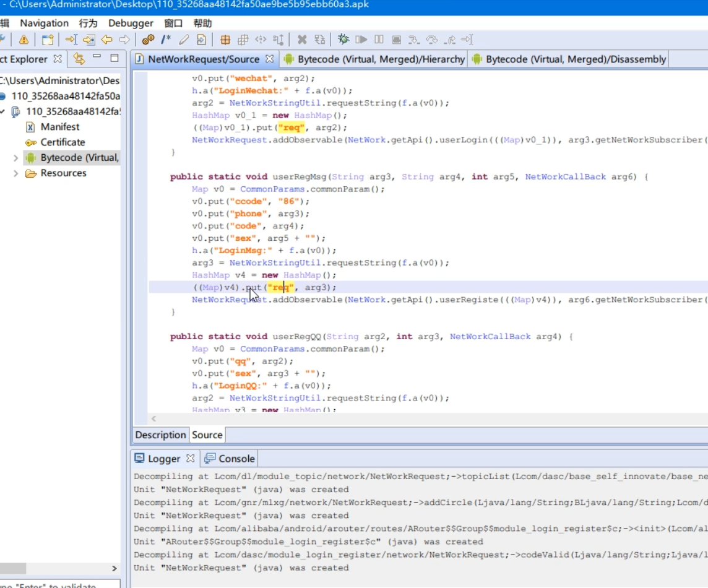The width and height of the screenshot is (708, 588).
Task: Click the debug bug icon in toolbar
Action: point(343,40)
